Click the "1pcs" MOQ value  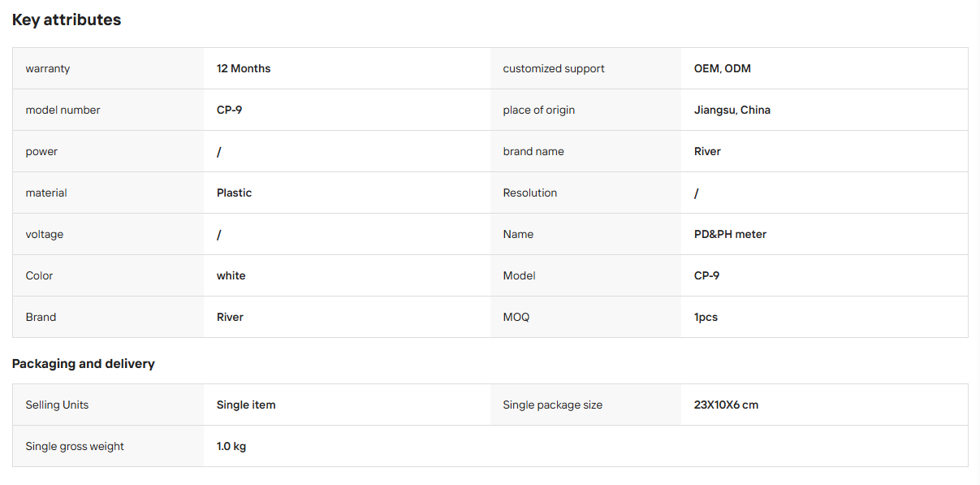(x=706, y=318)
